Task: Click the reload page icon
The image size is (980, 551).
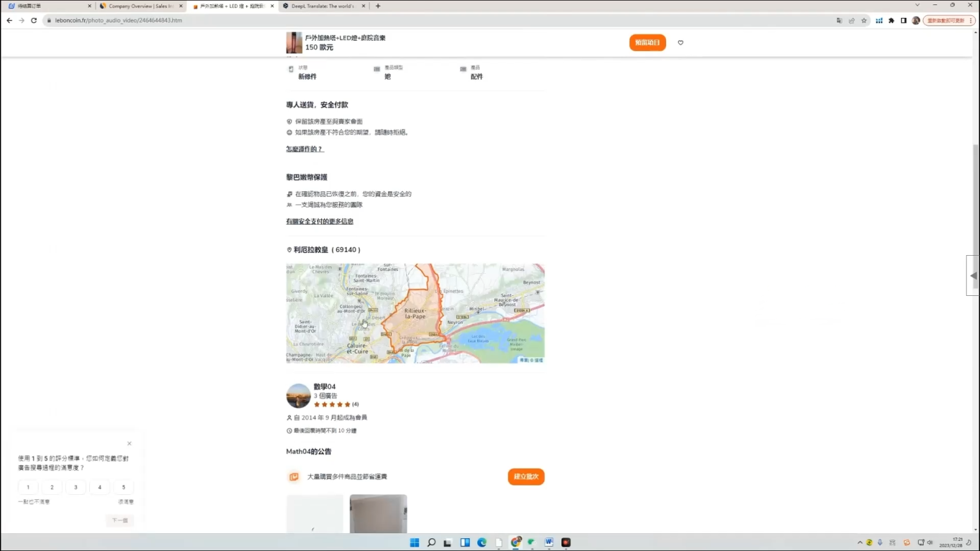Action: (33, 20)
